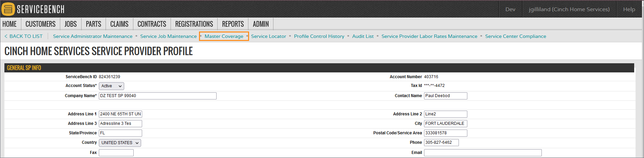
Task: Click the Contact Name field
Action: (446, 96)
